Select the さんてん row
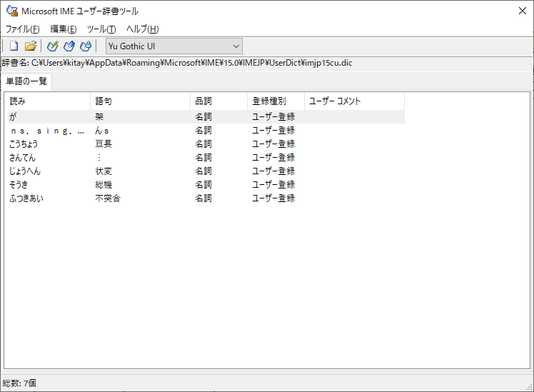Screen dimensions: 534x392 coord(206,158)
